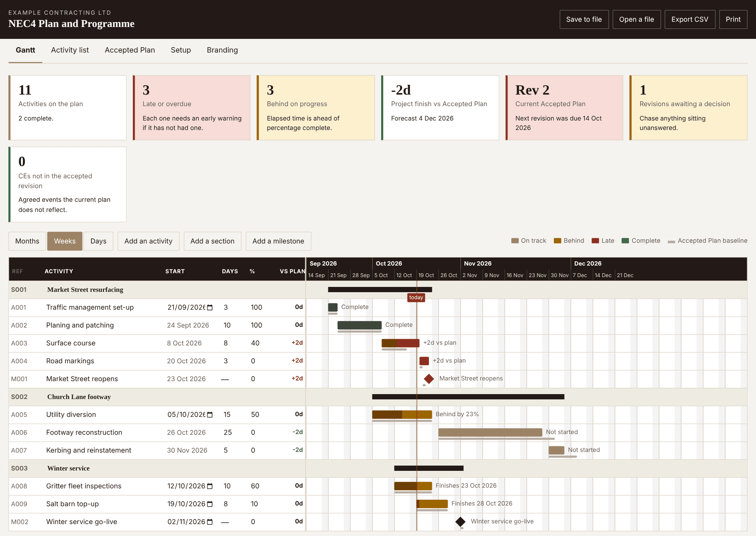
Task: Click the Market Street reopens milestone diamond
Action: pos(429,379)
